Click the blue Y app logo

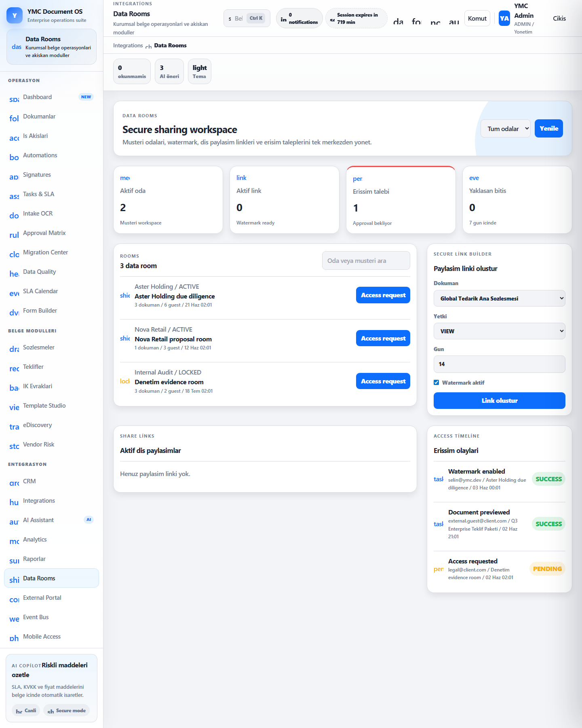point(15,15)
